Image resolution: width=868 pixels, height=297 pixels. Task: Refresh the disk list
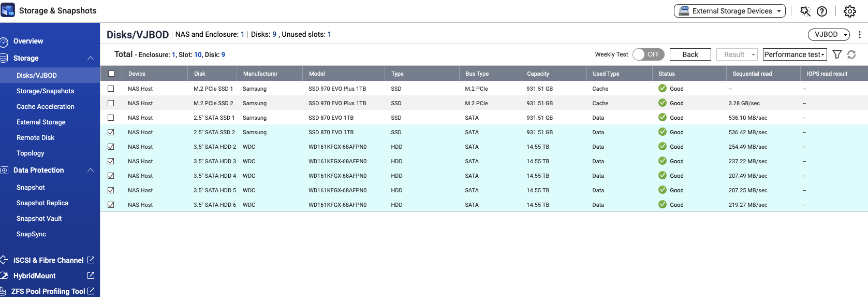point(851,54)
